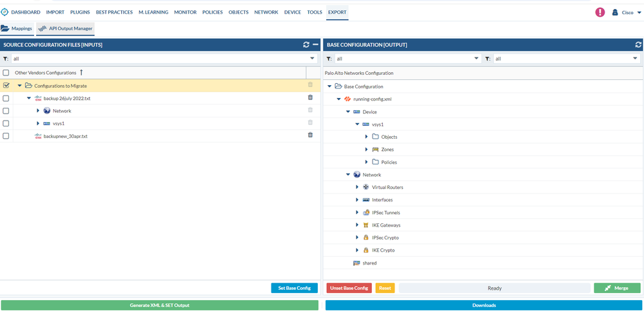Switch to the API Output Manager tab
644x311 pixels.
tap(66, 28)
